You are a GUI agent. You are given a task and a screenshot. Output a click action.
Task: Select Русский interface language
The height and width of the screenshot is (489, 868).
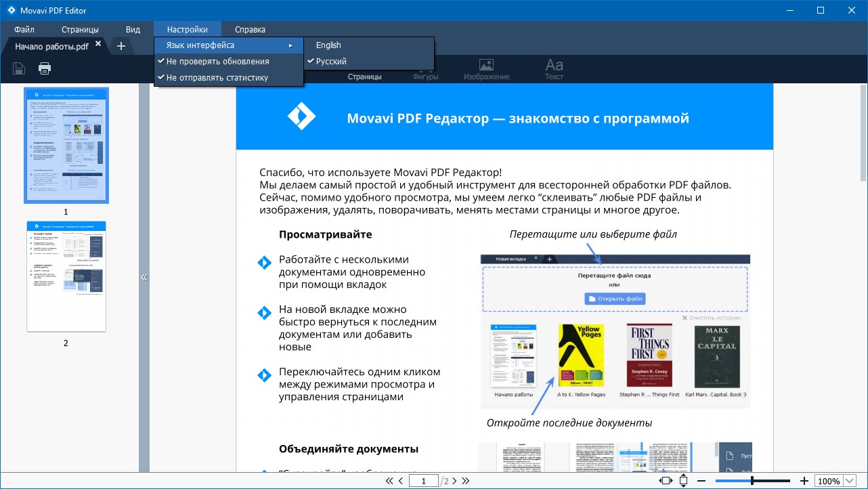[x=369, y=61]
